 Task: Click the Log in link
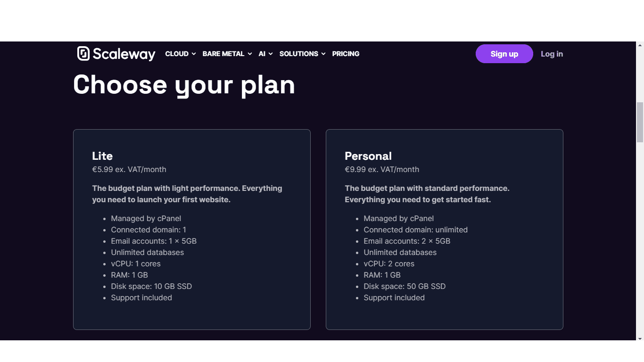tap(552, 54)
